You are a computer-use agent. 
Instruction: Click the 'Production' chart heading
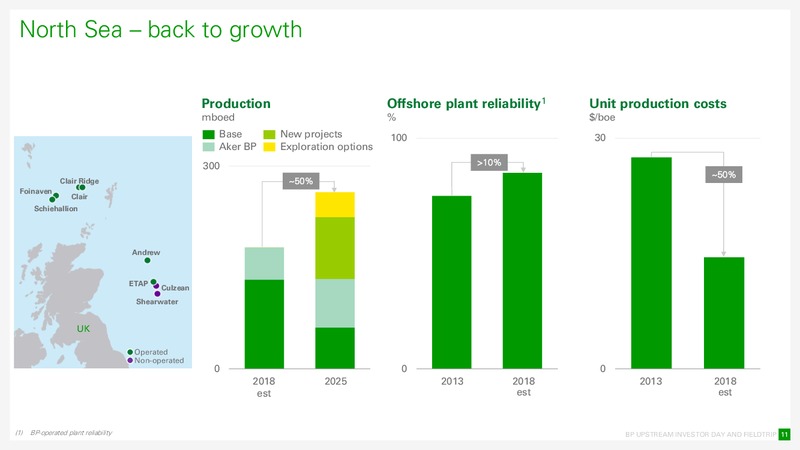236,104
